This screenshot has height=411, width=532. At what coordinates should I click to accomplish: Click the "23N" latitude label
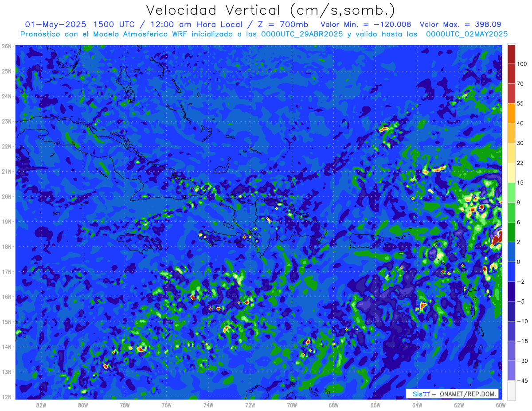[6, 121]
